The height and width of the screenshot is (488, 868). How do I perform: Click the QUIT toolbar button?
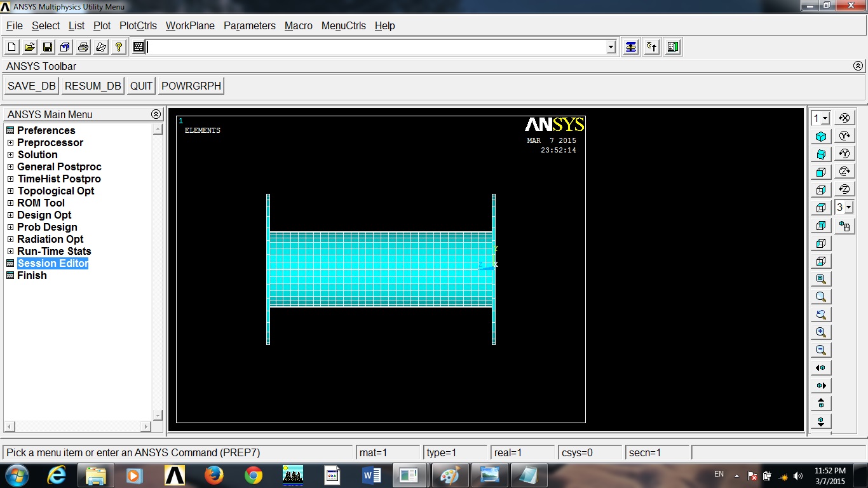(141, 86)
